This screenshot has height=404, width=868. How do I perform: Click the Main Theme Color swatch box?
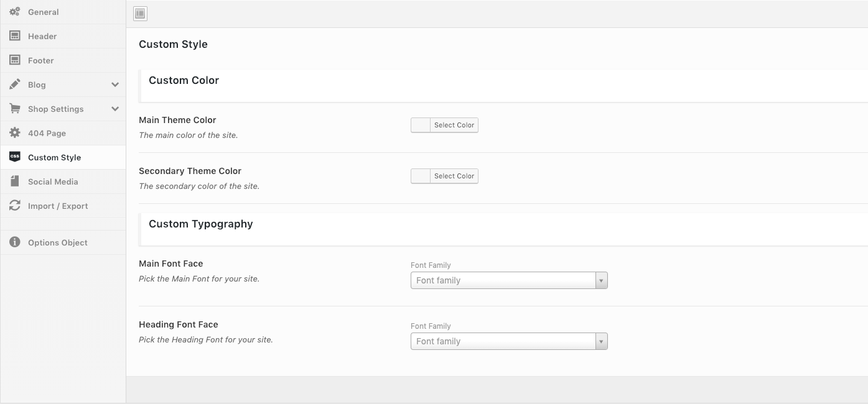[x=421, y=125]
